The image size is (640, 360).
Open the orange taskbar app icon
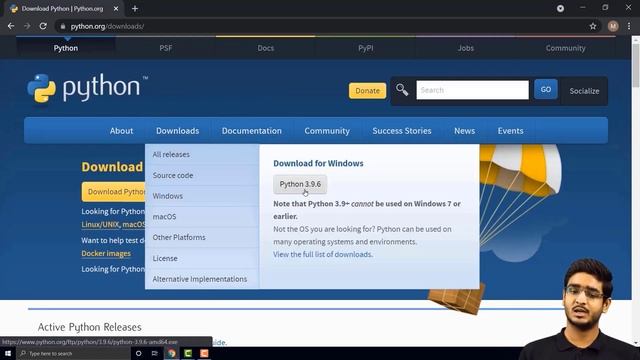pos(204,353)
